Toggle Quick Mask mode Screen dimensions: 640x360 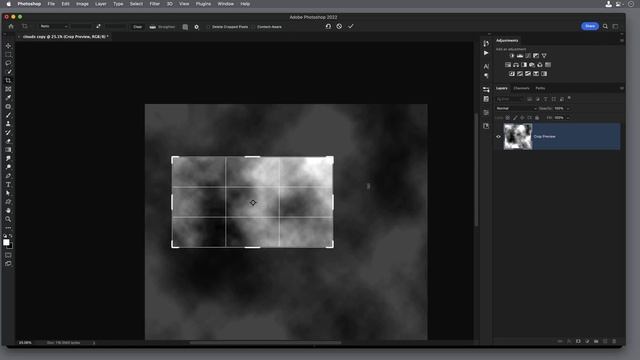pyautogui.click(x=8, y=255)
